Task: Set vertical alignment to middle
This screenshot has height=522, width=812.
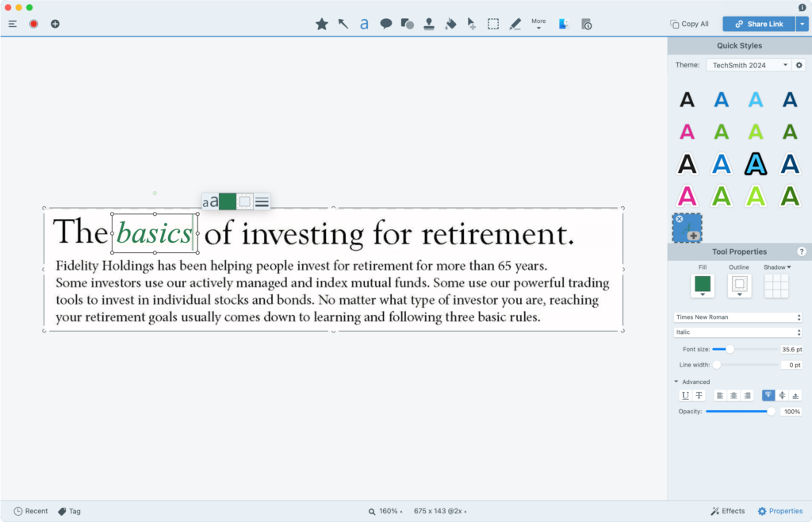Action: [x=782, y=396]
